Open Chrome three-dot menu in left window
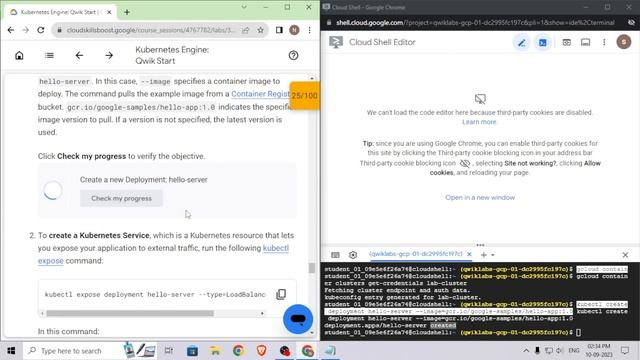 coord(309,30)
